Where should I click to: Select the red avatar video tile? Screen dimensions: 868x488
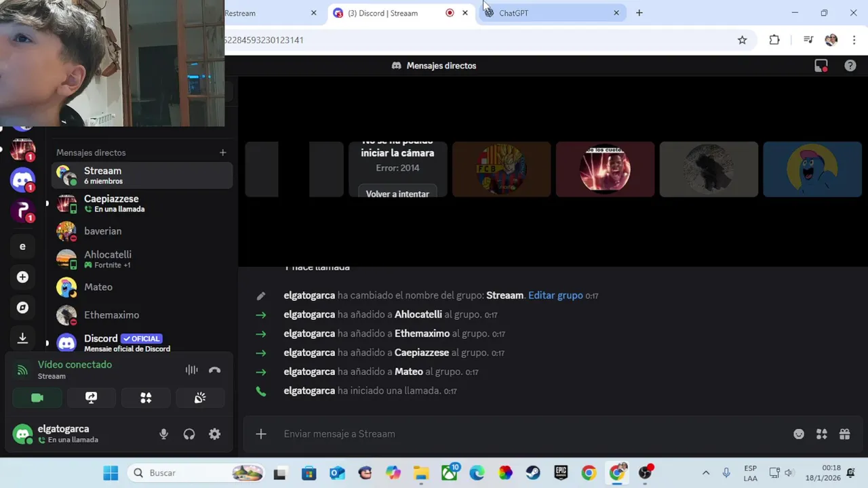[x=605, y=169]
